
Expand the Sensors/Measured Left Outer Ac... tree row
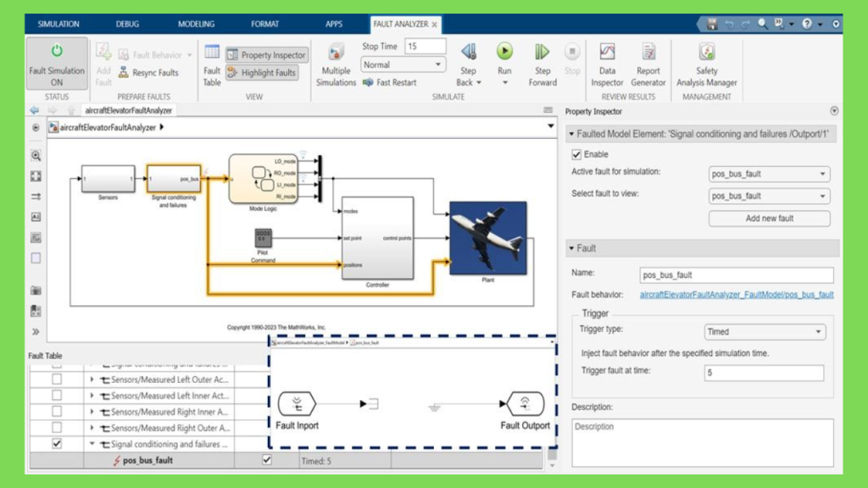pos(92,380)
